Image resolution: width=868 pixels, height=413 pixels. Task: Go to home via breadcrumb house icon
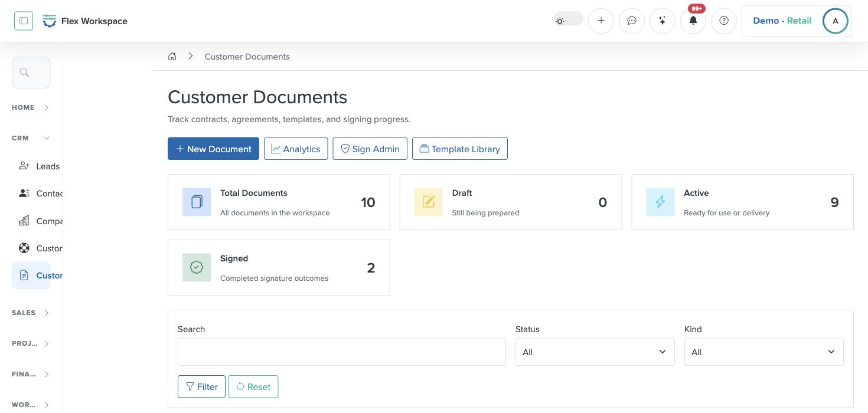pyautogui.click(x=172, y=57)
